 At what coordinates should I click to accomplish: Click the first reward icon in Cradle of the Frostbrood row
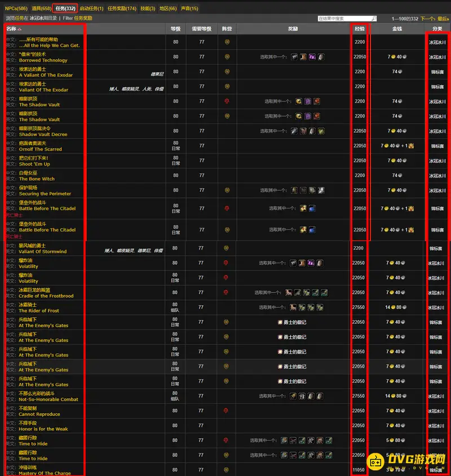[x=289, y=292]
